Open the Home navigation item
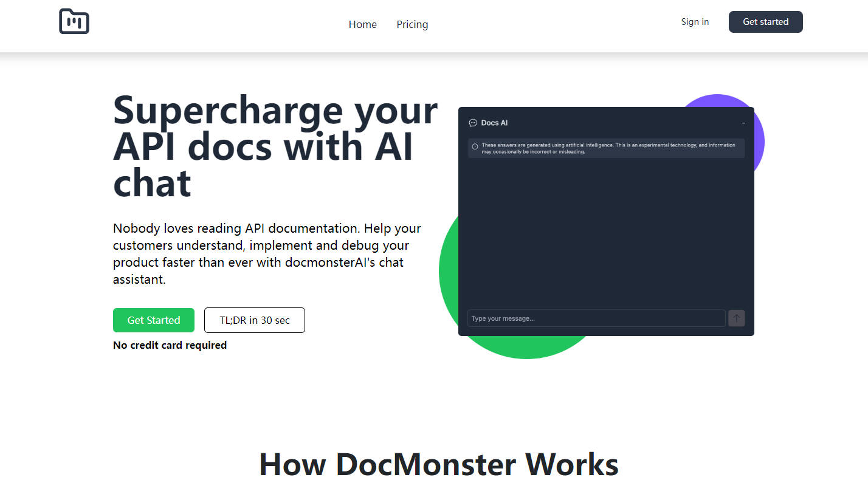 (362, 24)
